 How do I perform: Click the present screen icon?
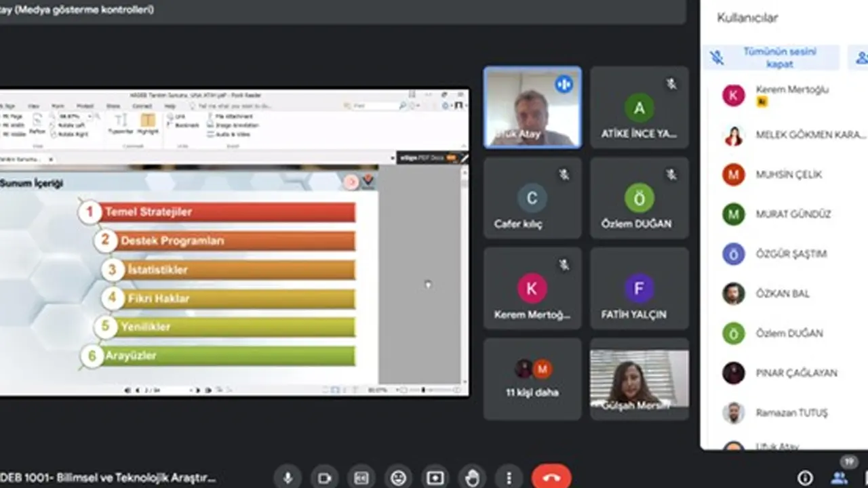tap(435, 478)
